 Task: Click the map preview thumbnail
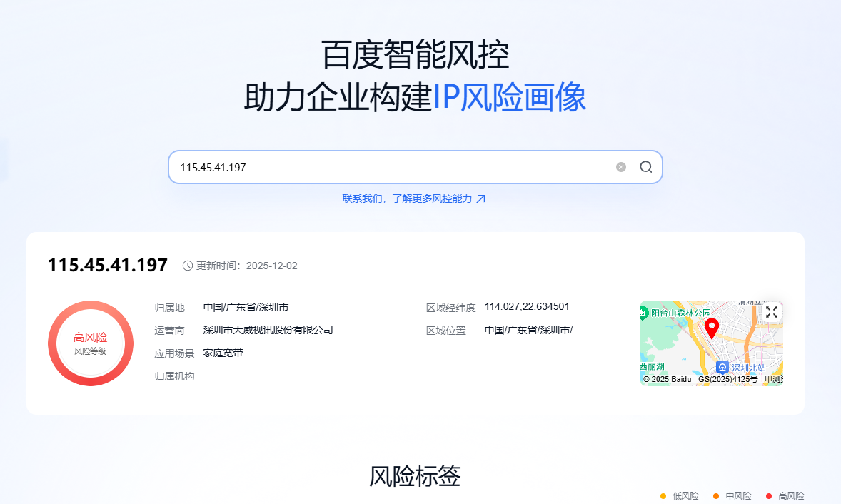(x=711, y=343)
